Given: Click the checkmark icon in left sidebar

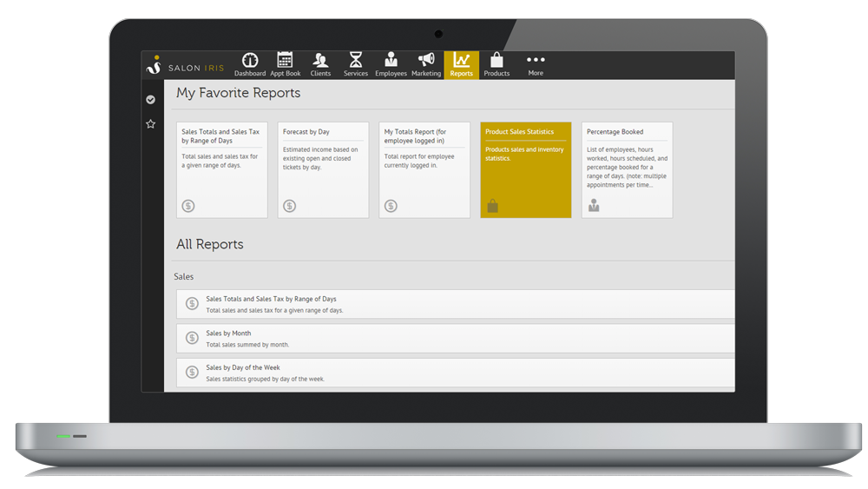Looking at the screenshot, I should (x=150, y=100).
